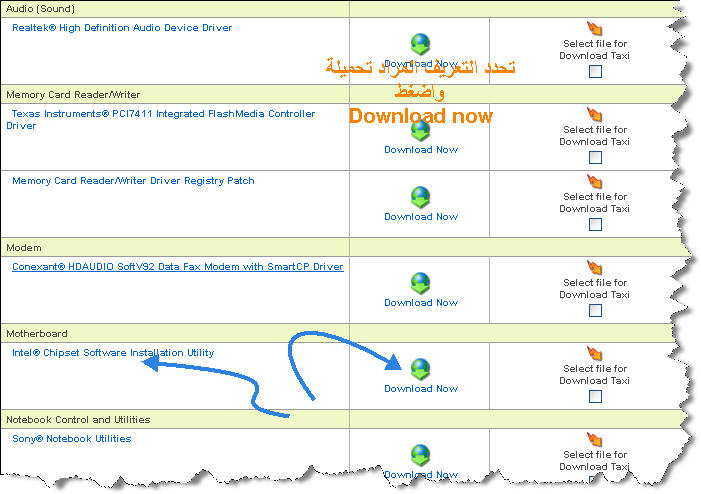
Task: Open the Sony Notebook Utilities link
Action: click(72, 439)
